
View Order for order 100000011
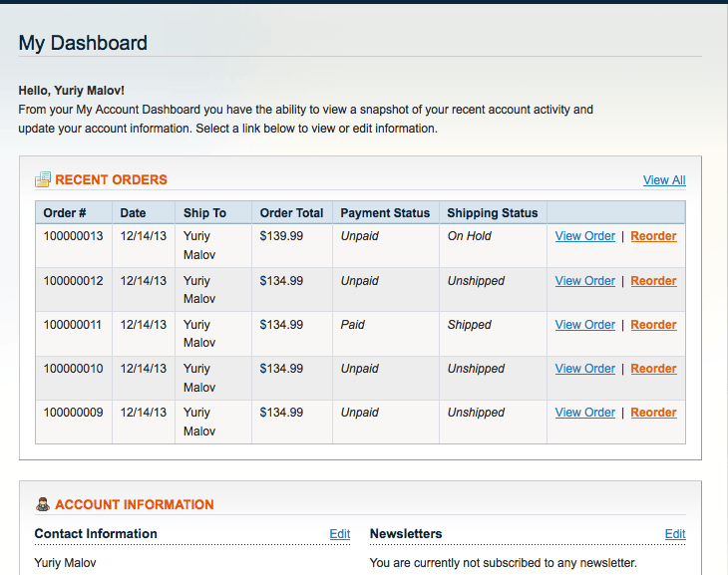click(584, 325)
